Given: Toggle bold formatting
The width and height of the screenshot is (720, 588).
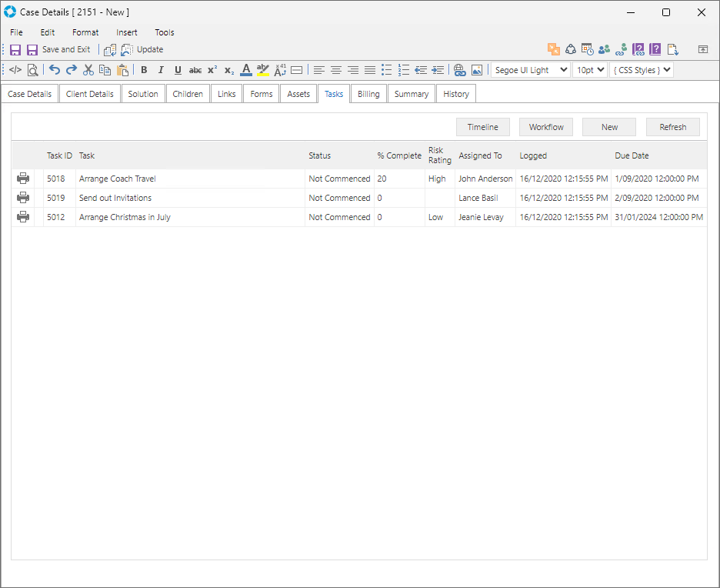Looking at the screenshot, I should pos(144,70).
